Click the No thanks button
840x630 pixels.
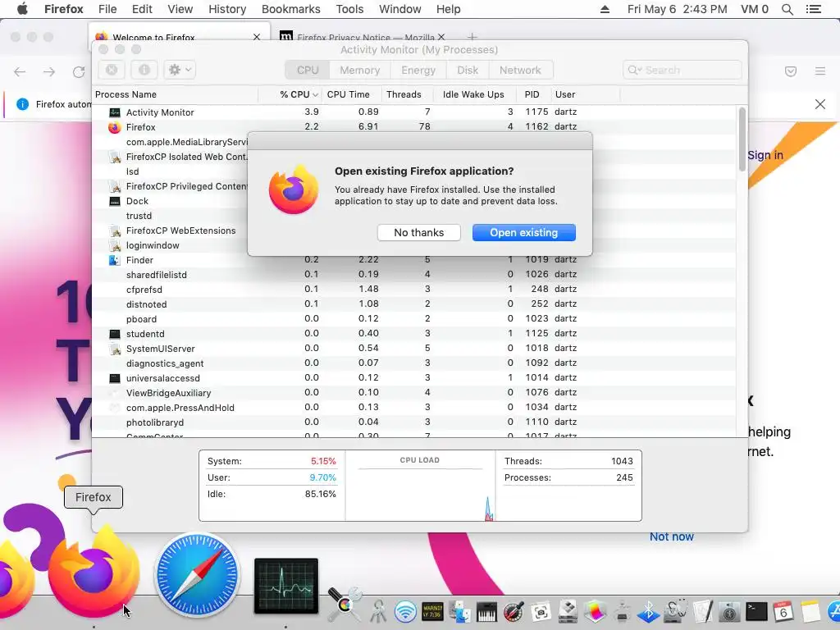419,232
